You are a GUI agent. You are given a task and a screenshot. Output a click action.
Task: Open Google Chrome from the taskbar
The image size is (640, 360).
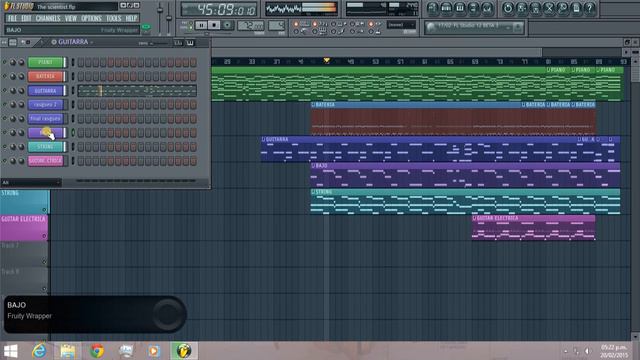[x=97, y=351]
